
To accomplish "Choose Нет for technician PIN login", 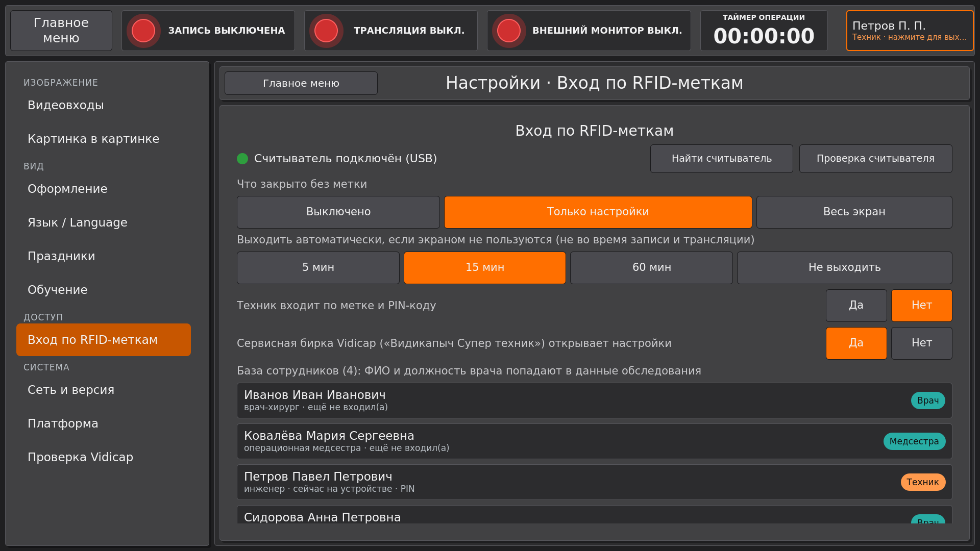I will click(x=922, y=306).
